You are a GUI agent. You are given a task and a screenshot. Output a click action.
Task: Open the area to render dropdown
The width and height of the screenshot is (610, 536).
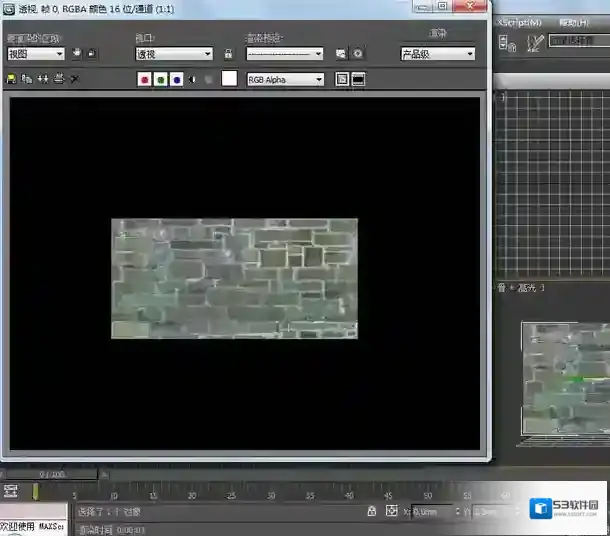(36, 54)
